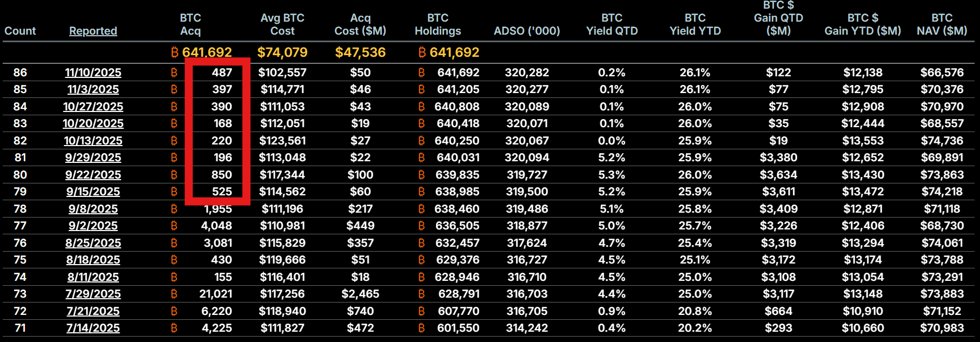Image resolution: width=980 pixels, height=342 pixels.
Task: Follow the 9/8/2025 date link
Action: click(93, 209)
